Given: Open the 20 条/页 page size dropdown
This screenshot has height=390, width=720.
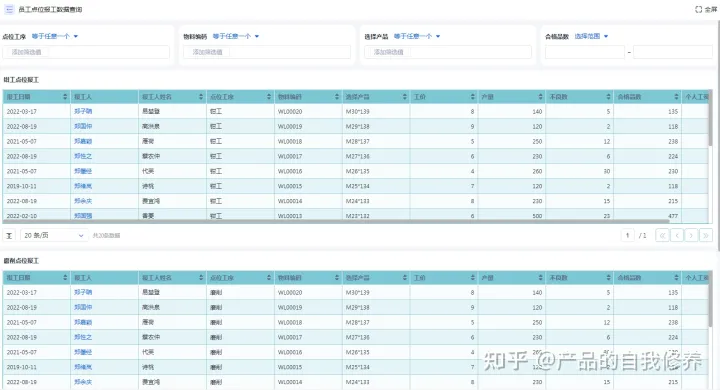Looking at the screenshot, I should (x=54, y=235).
